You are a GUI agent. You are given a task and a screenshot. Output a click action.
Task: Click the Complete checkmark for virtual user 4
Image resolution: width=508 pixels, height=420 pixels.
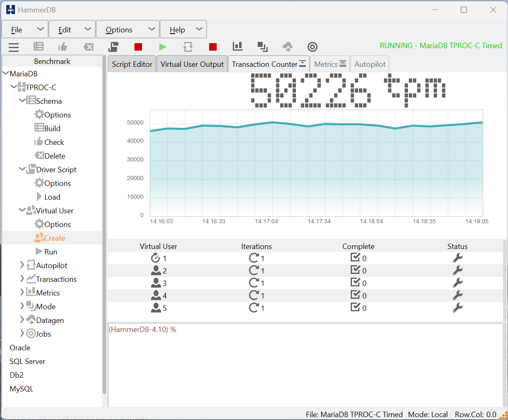355,295
